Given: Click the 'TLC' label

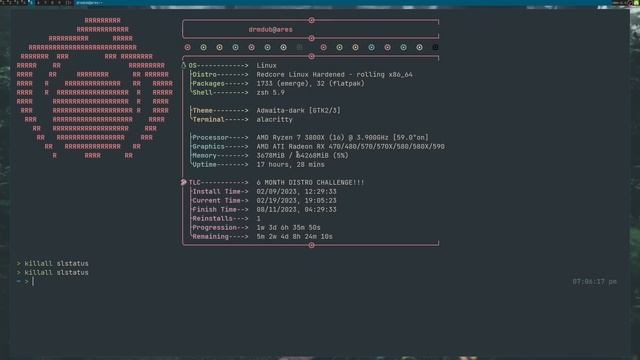Looking at the screenshot, I should click(x=194, y=182).
